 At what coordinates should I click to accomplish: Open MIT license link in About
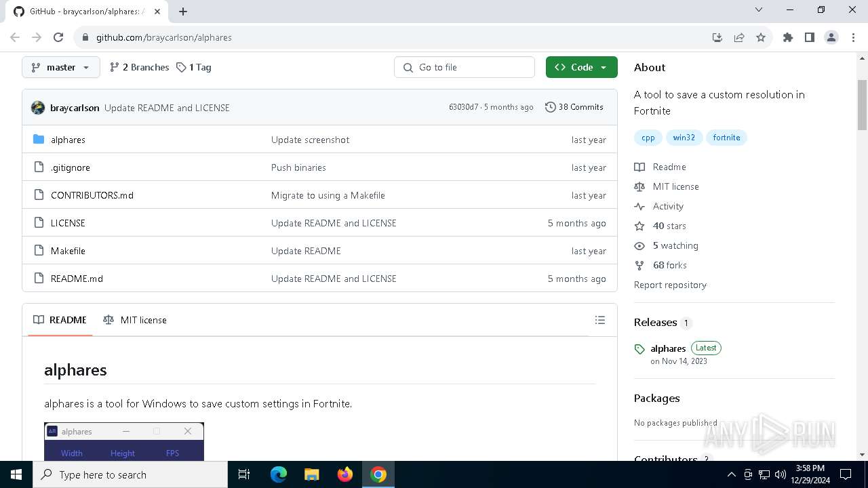[667, 186]
